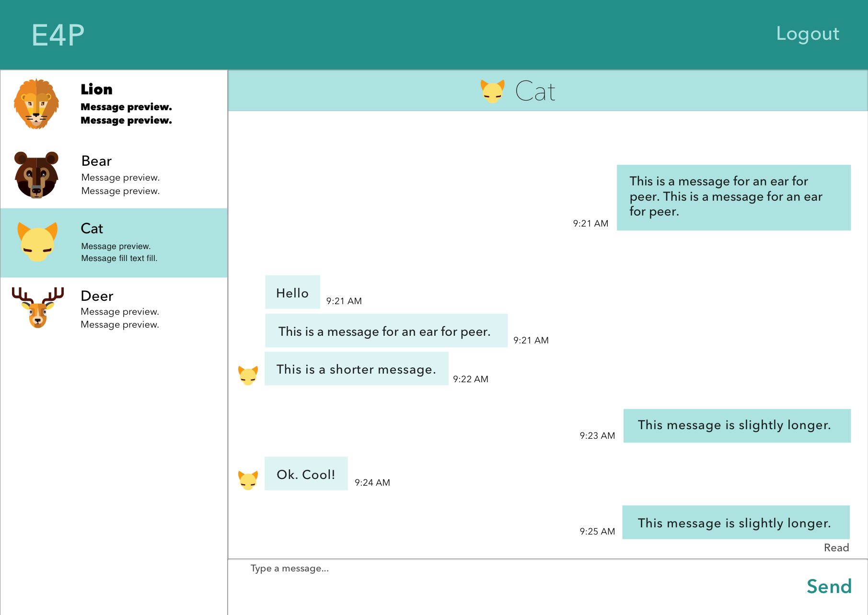Screen dimensions: 868x615
Task: Click the 9:25 AM 'slightly longer' message bubble
Action: pos(736,522)
